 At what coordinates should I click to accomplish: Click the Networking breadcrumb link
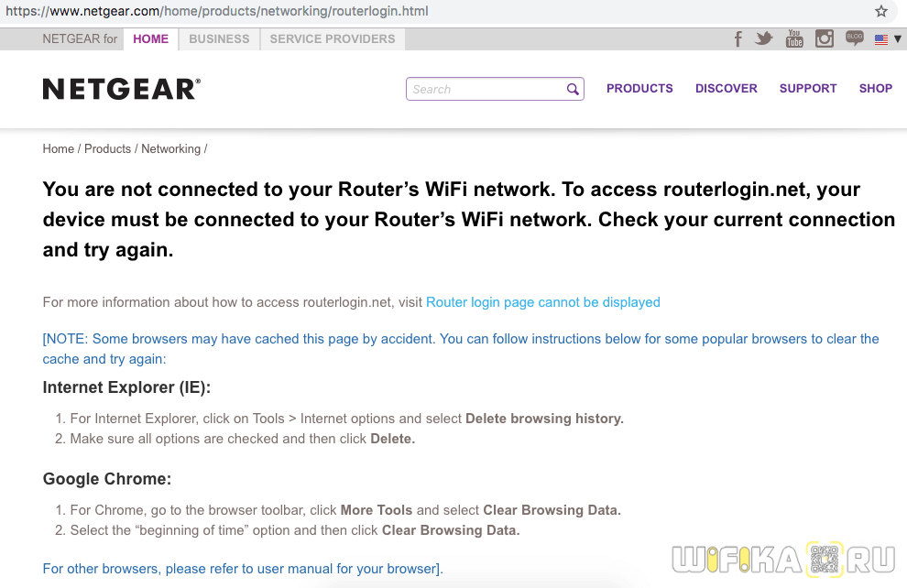(170, 149)
